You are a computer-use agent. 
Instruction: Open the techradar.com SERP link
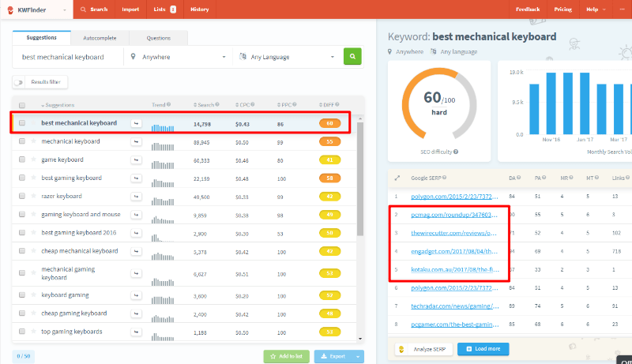click(x=455, y=306)
